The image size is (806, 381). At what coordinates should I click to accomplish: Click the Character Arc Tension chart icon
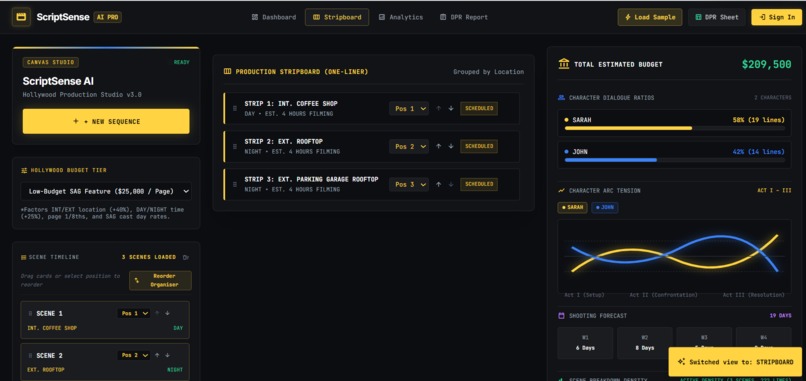coord(561,191)
